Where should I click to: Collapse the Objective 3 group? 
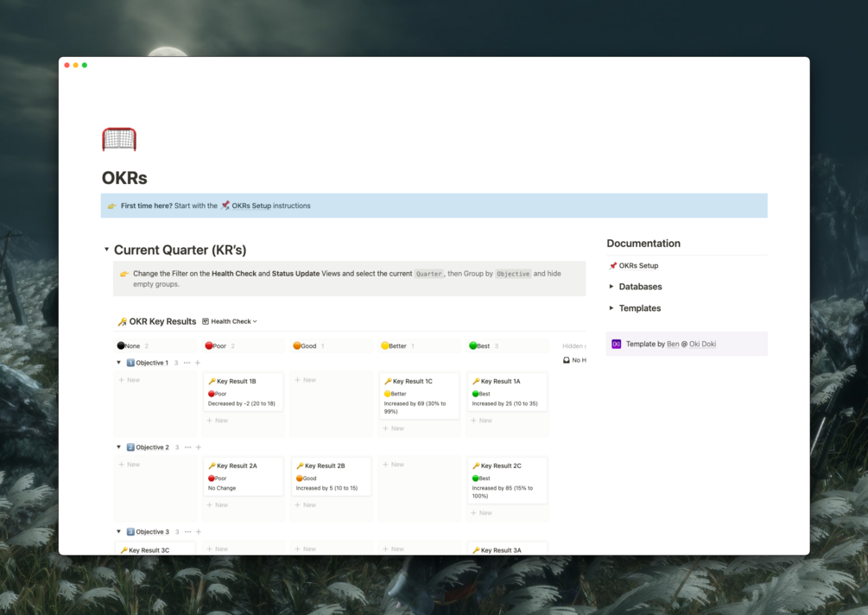(118, 531)
